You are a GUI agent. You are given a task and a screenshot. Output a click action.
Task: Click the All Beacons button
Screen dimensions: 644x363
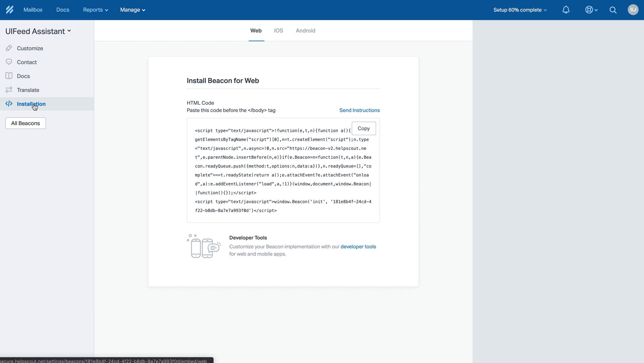25,123
